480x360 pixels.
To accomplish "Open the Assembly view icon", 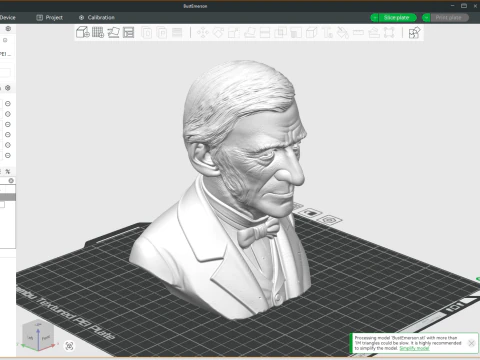I will pyautogui.click(x=414, y=33).
